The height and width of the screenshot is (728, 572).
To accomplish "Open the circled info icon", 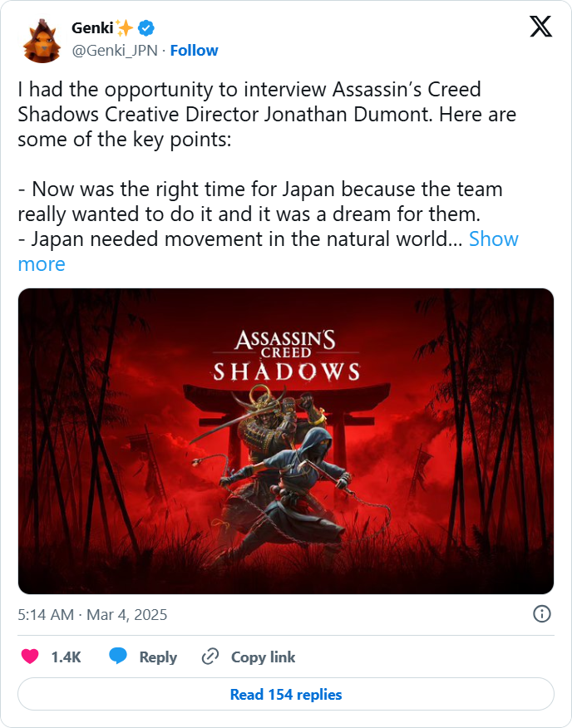I will click(x=541, y=614).
